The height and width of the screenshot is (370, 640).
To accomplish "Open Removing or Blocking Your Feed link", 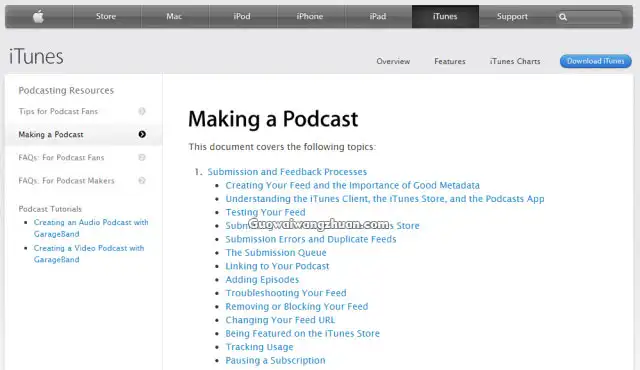I will pyautogui.click(x=297, y=306).
